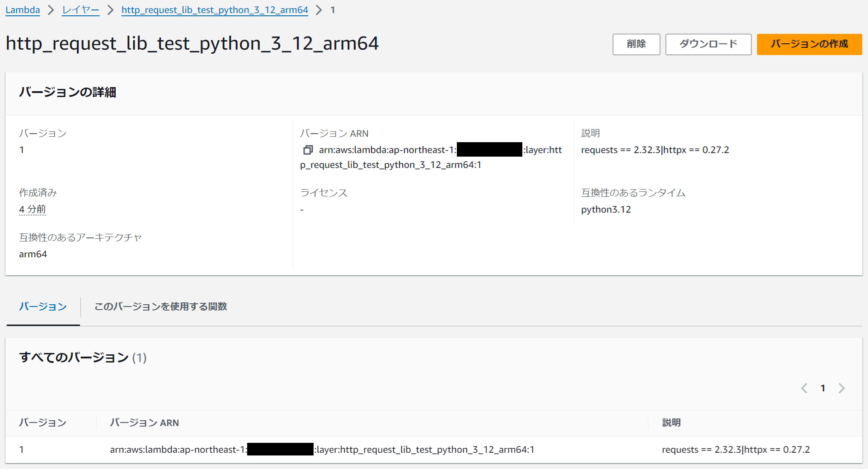Open http_request_lib_test_python_3_12_arm64 breadcrumb link
The image size is (868, 469).
point(214,9)
